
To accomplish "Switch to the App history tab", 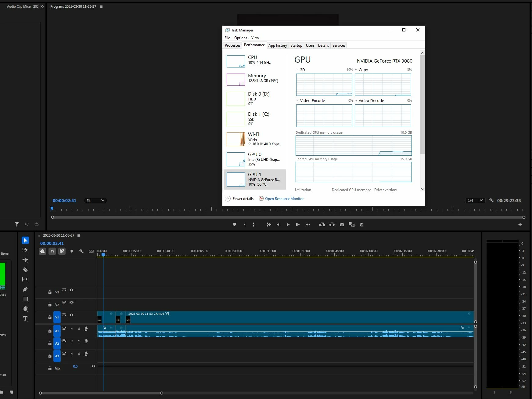I will tap(278, 45).
